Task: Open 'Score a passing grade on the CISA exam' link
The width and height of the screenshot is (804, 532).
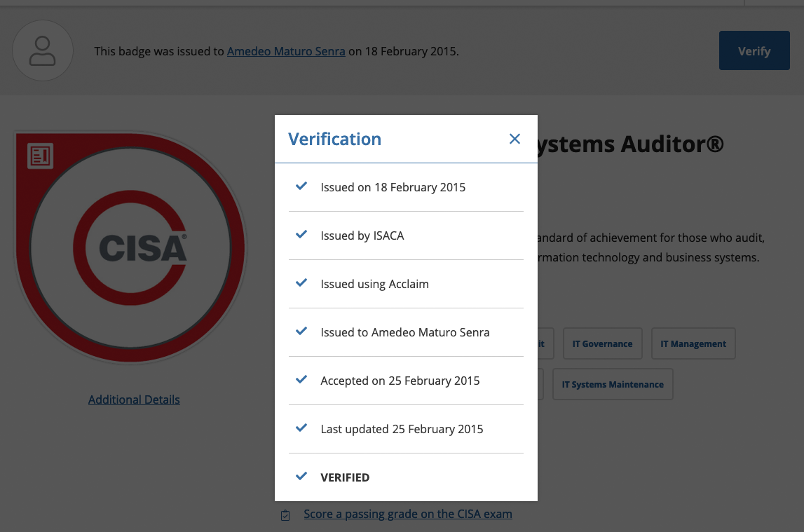Action: (x=408, y=514)
